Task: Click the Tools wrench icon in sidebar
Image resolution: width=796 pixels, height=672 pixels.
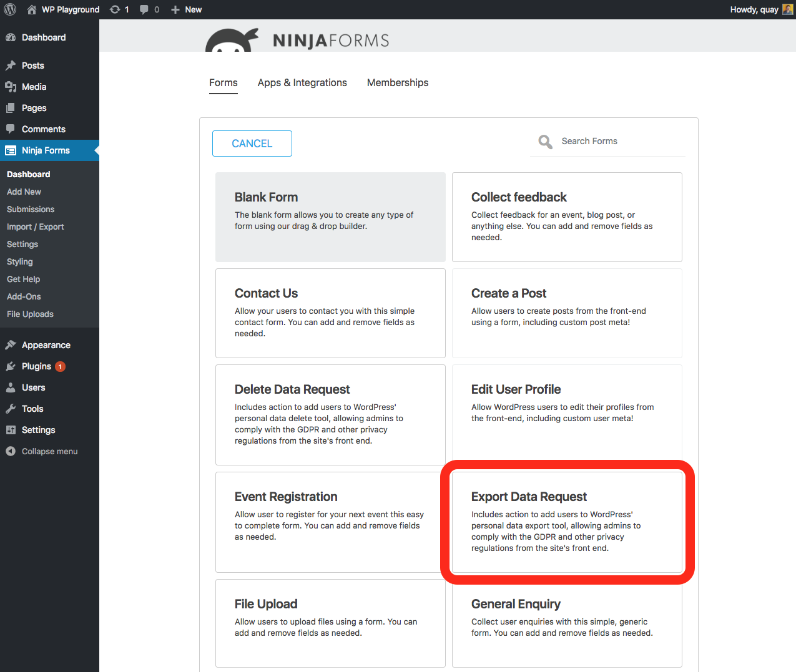Action: [x=11, y=409]
